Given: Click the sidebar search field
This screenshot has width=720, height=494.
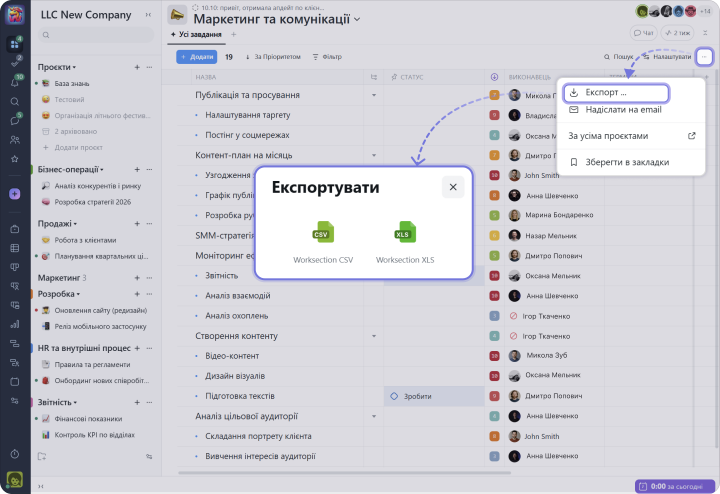Looking at the screenshot, I should (x=95, y=35).
